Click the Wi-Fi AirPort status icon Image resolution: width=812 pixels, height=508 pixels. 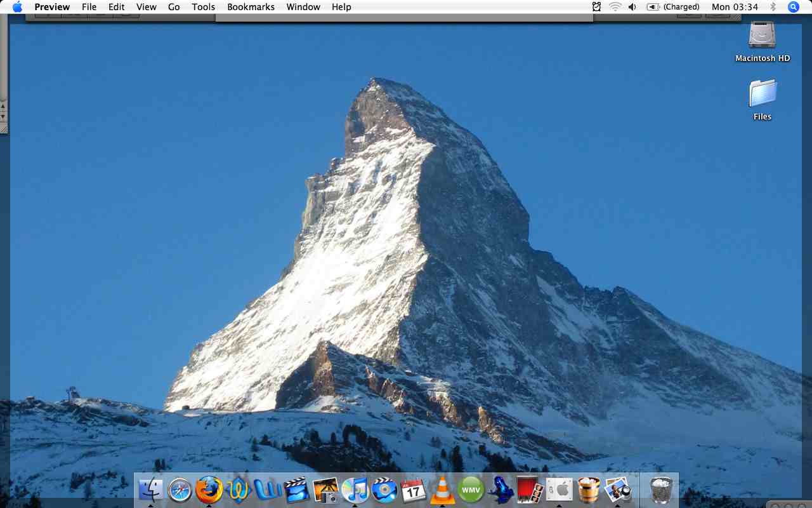(615, 7)
